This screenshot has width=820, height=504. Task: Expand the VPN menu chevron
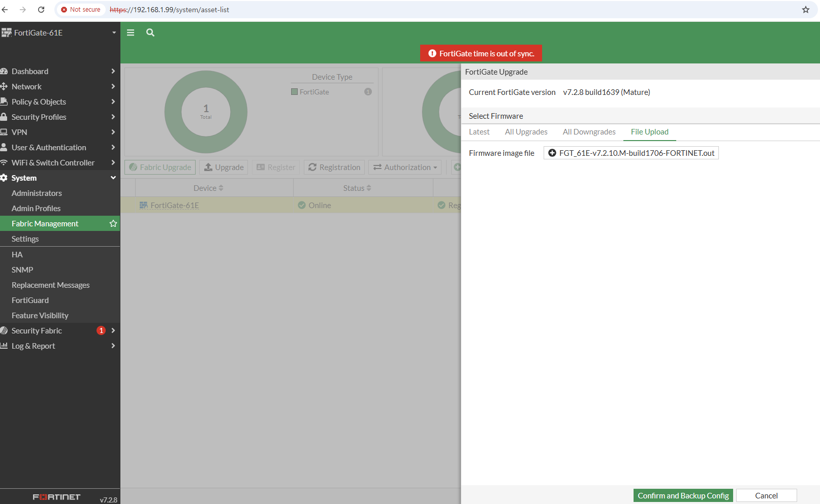113,132
